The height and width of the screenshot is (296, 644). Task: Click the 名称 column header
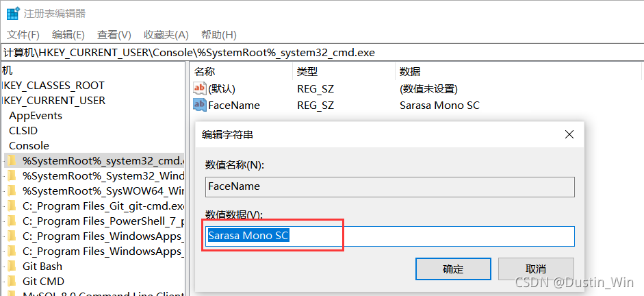point(205,72)
